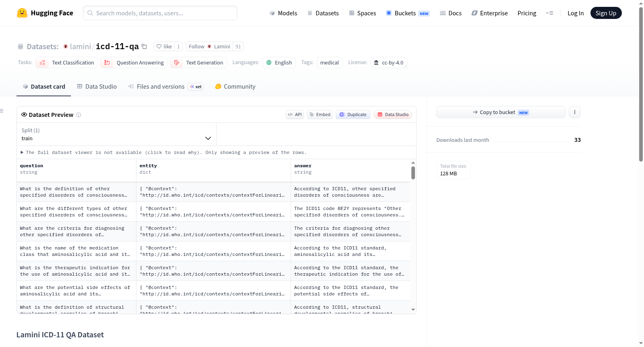Click the page vertical scrollbar thumb
Screen dimensions: 644x347
[641, 85]
